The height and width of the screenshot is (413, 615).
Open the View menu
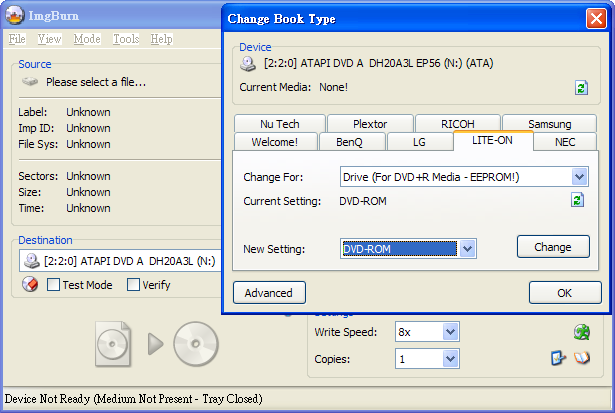pyautogui.click(x=49, y=39)
